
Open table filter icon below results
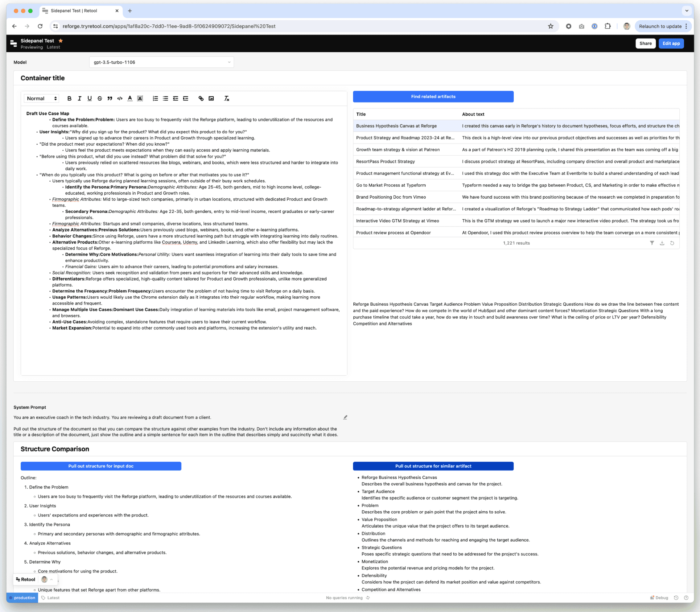tap(652, 243)
